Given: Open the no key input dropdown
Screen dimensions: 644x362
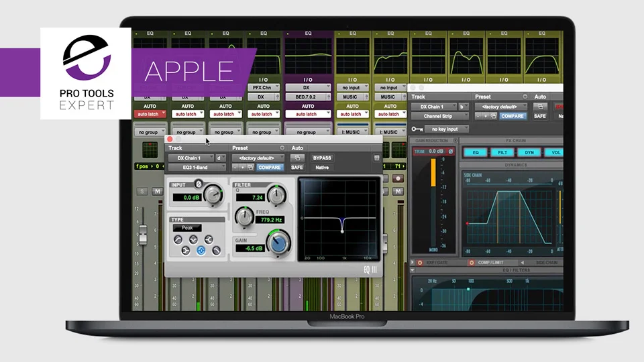Looking at the screenshot, I should point(447,129).
